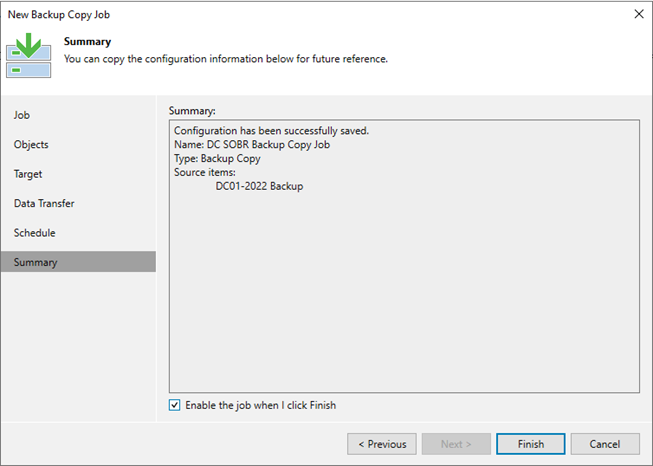Click the DC01-2022 Backup source item
This screenshot has width=653, height=466.
[x=259, y=186]
